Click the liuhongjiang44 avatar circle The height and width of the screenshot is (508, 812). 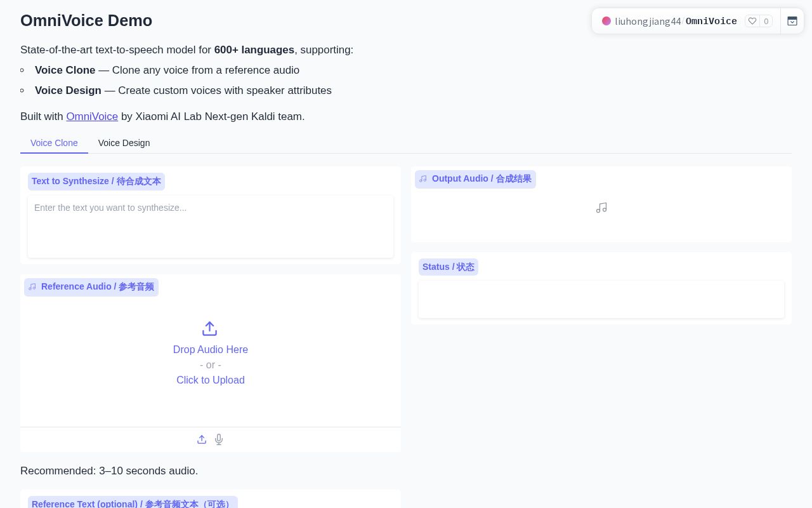(x=606, y=21)
